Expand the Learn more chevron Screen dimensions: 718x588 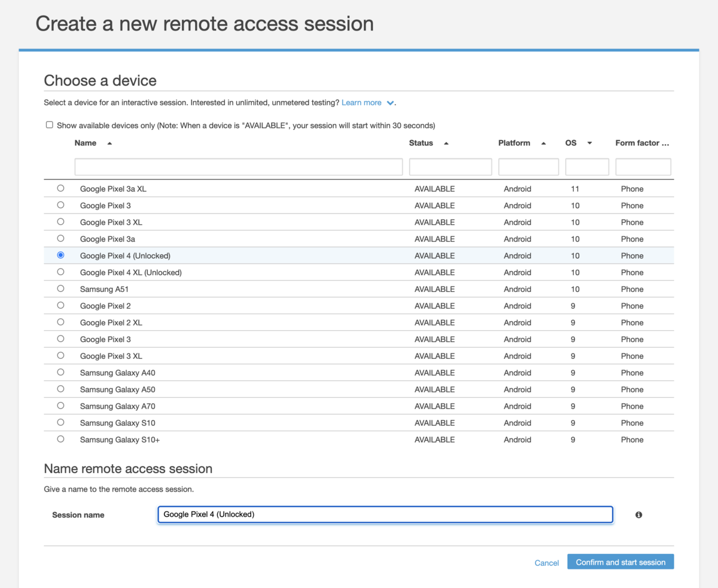[390, 103]
